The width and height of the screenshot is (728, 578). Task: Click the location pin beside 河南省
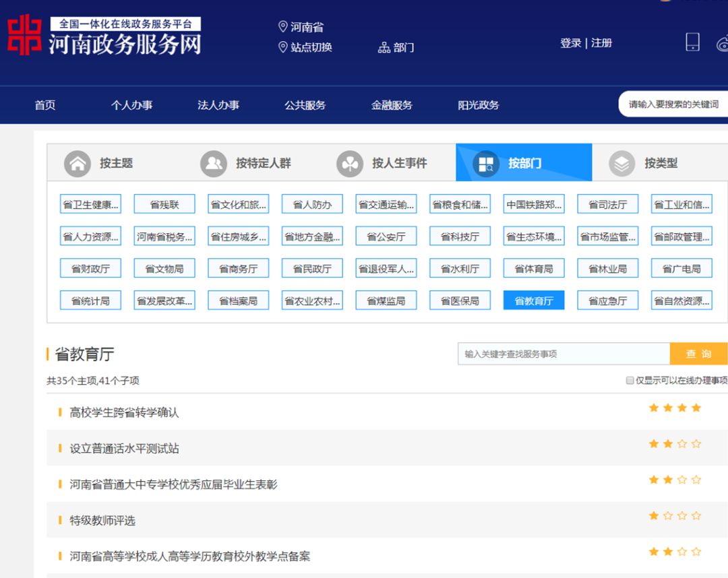[282, 26]
